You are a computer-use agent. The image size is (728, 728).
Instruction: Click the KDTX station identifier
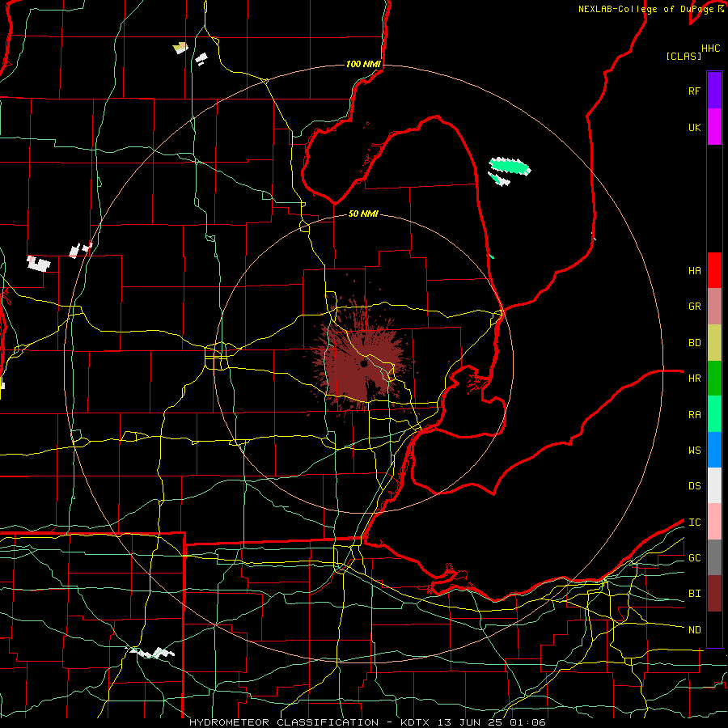(416, 722)
